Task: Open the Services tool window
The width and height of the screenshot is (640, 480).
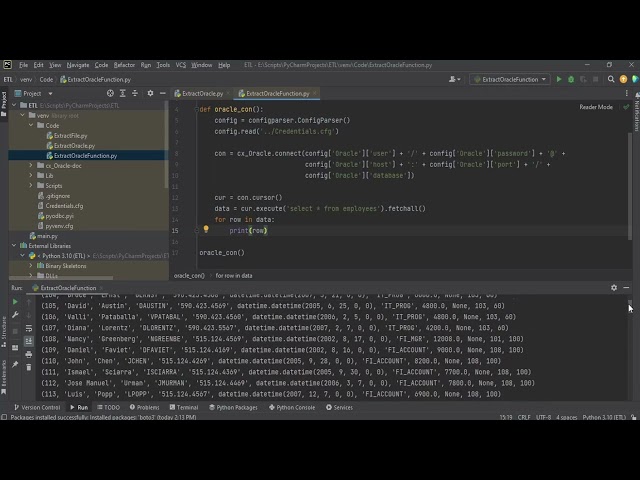Action: [339, 407]
